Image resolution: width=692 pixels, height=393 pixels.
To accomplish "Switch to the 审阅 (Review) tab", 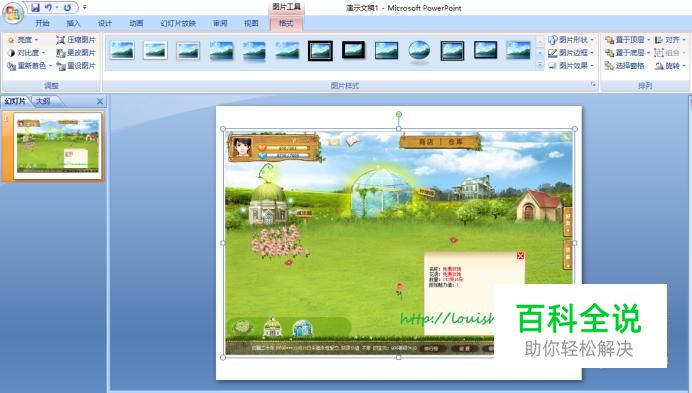I will (x=220, y=23).
